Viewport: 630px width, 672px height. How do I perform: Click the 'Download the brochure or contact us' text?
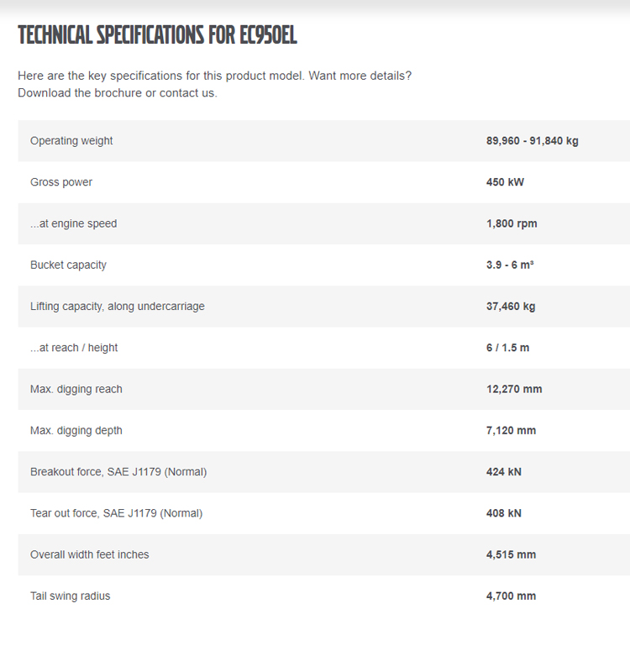click(118, 93)
